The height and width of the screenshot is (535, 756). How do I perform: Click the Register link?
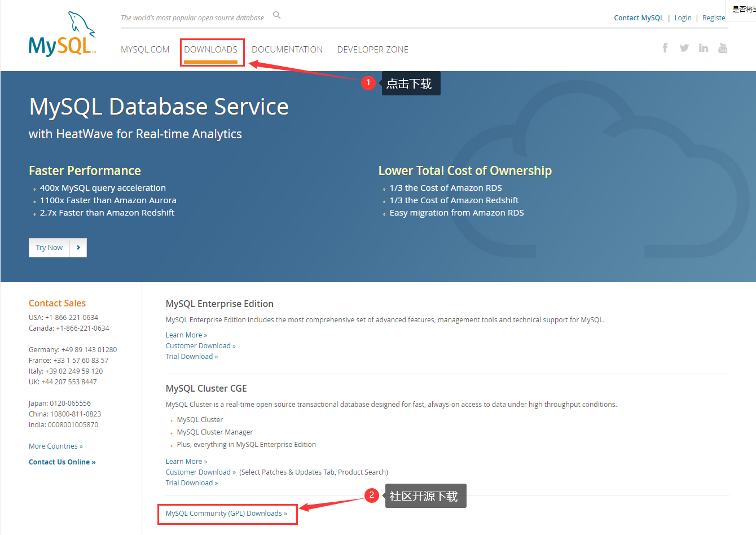pos(714,18)
